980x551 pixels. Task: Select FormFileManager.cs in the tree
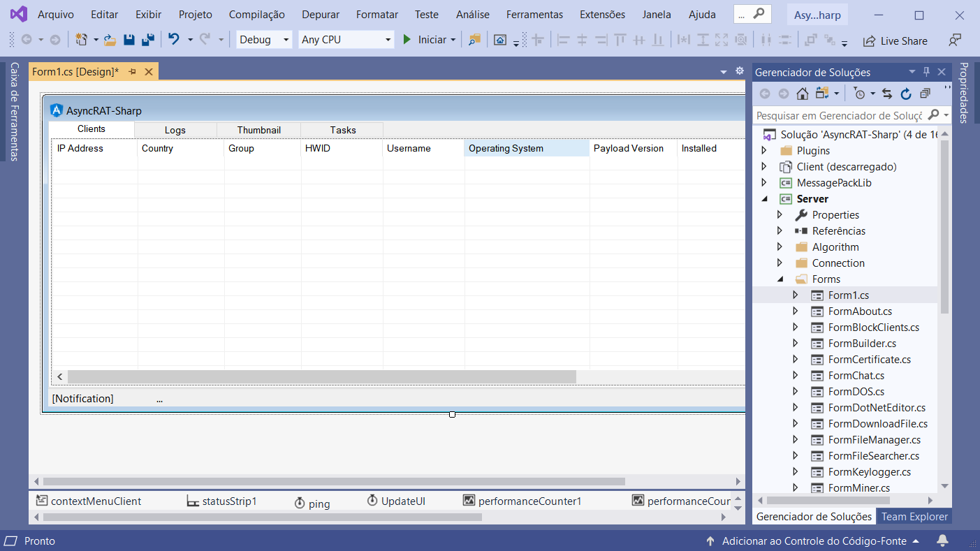pos(875,439)
